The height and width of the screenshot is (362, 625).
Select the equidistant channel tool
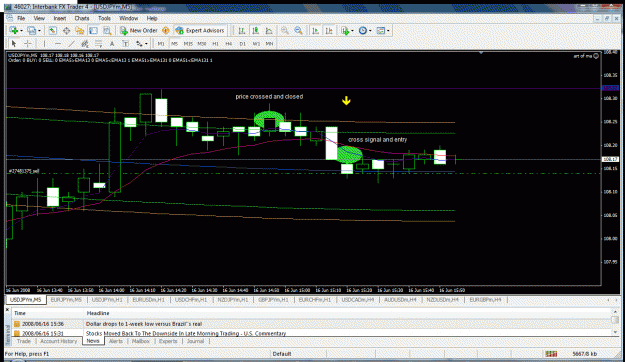[85, 43]
